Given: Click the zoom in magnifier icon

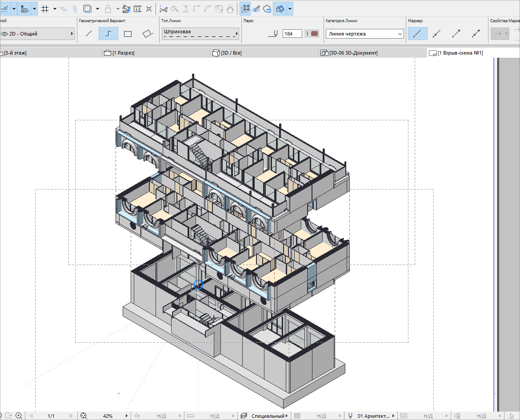Looking at the screenshot, I should coord(19,416).
